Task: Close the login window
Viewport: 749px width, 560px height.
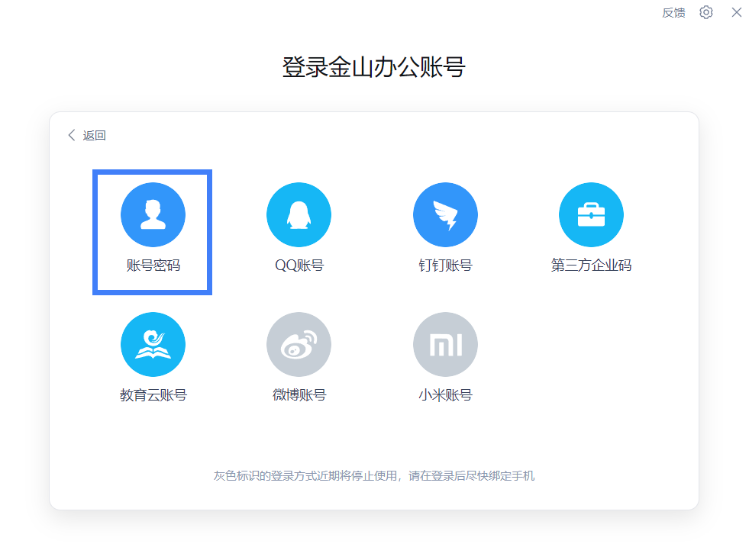Action: 737,12
